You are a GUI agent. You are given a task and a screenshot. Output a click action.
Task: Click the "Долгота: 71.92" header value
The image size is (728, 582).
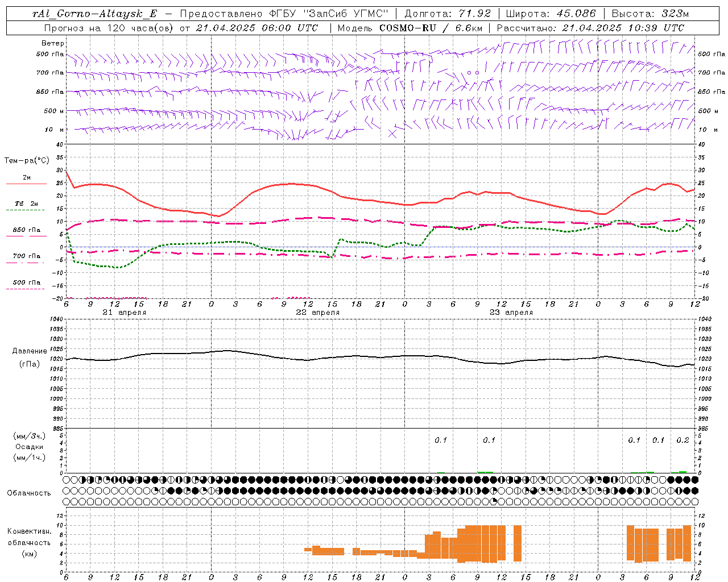pos(448,14)
